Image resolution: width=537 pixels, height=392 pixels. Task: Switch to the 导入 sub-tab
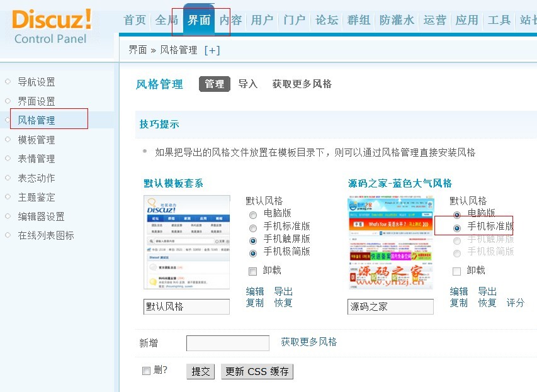point(248,84)
